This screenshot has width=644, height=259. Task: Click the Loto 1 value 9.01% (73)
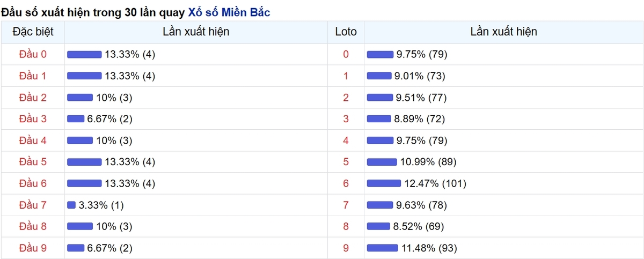pos(420,76)
